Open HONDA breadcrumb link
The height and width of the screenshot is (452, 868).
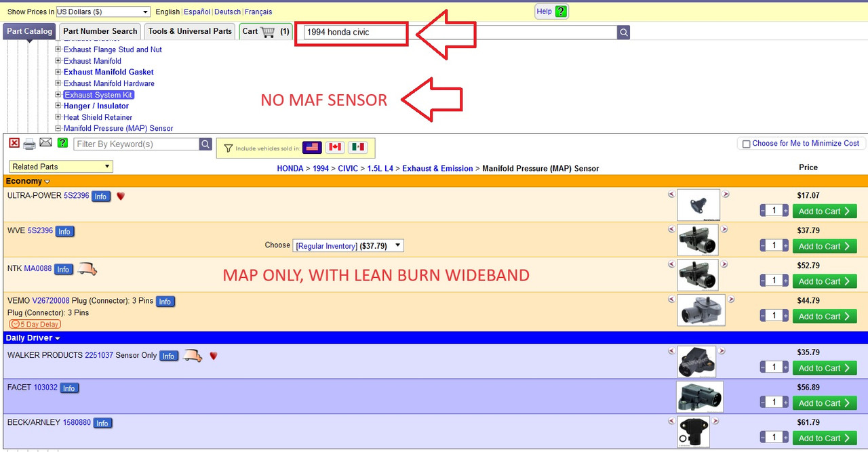click(x=290, y=168)
